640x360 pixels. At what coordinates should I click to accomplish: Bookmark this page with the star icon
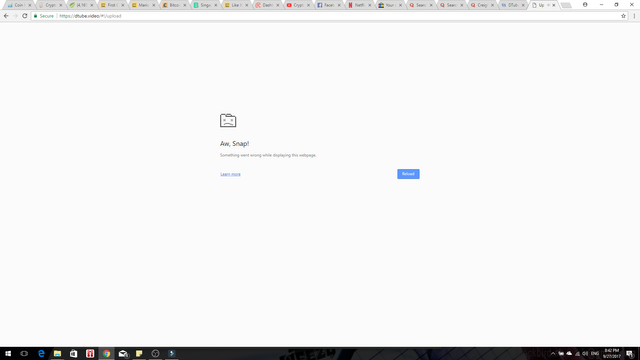(623, 16)
